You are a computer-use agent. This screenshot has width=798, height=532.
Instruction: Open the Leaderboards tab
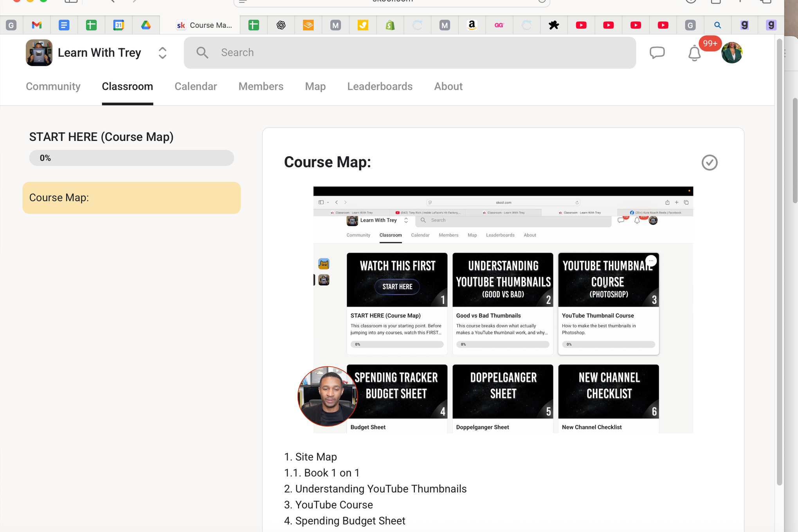click(380, 86)
